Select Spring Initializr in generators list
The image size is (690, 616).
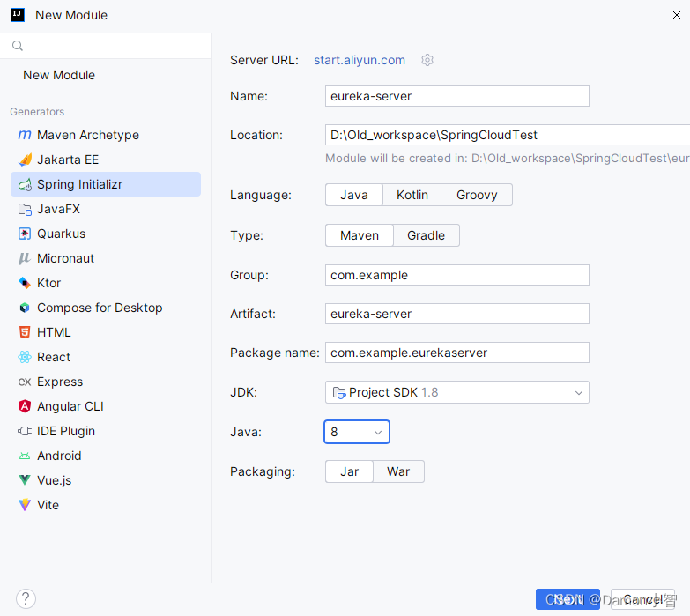pos(106,184)
